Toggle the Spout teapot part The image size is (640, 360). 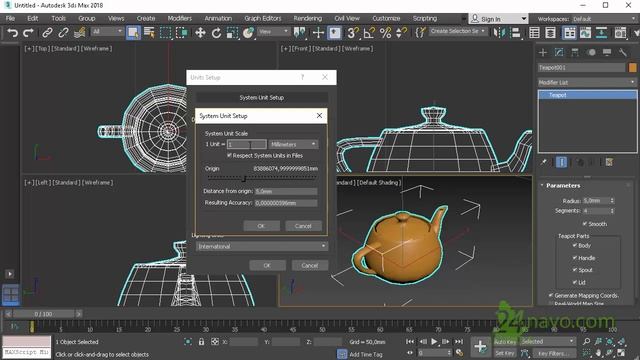pyautogui.click(x=575, y=270)
